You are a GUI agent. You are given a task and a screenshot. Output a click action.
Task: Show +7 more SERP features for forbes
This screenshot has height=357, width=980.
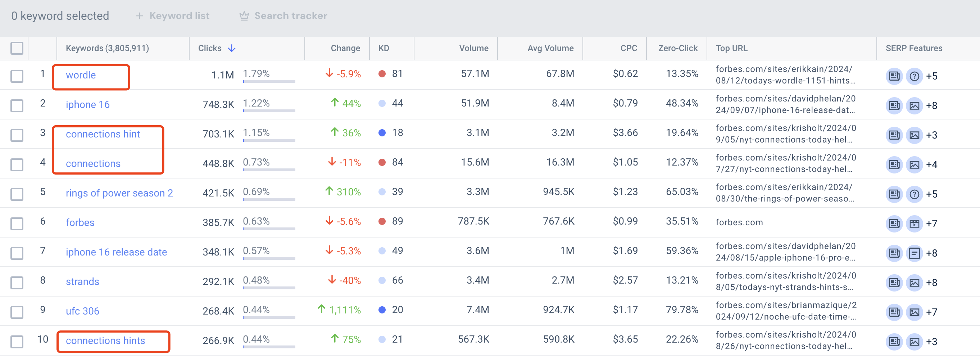coord(932,224)
